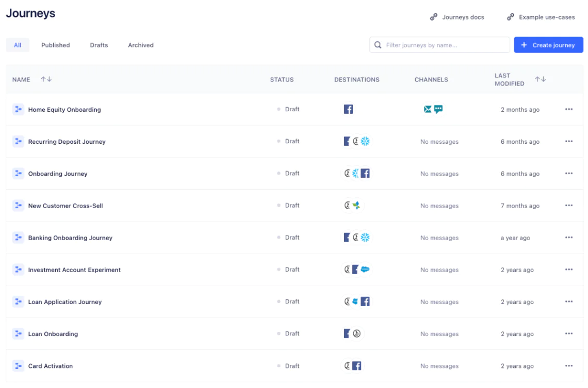The width and height of the screenshot is (588, 388).
Task: Select the Archived tab
Action: tap(141, 45)
